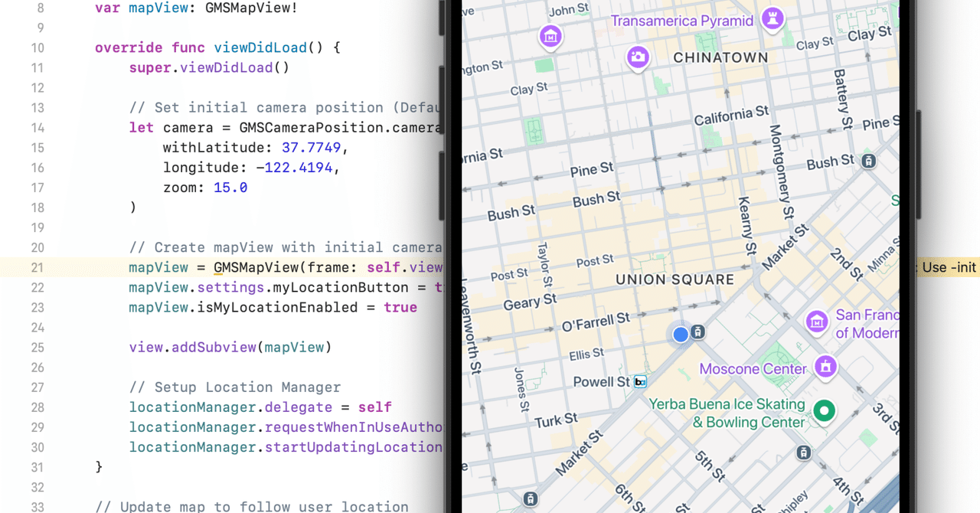Tap the BART station icon near Powell St
The image size is (980, 513).
click(x=640, y=381)
